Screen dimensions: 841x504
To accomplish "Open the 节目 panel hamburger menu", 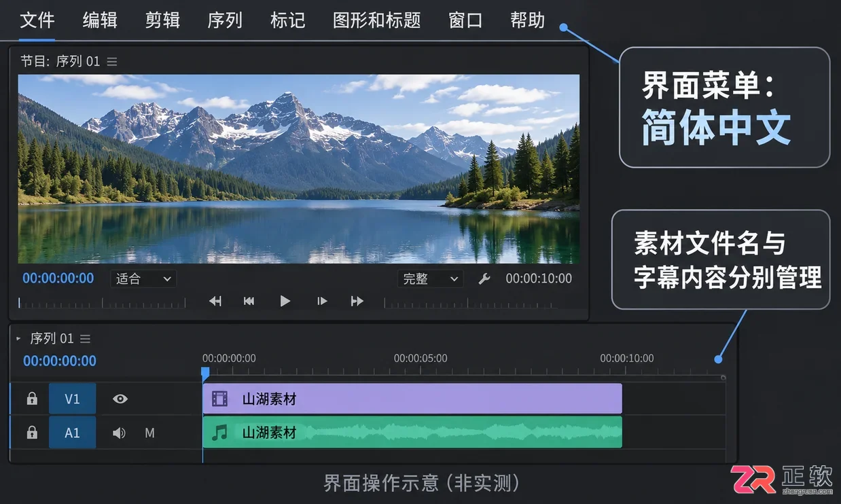I will pyautogui.click(x=112, y=62).
